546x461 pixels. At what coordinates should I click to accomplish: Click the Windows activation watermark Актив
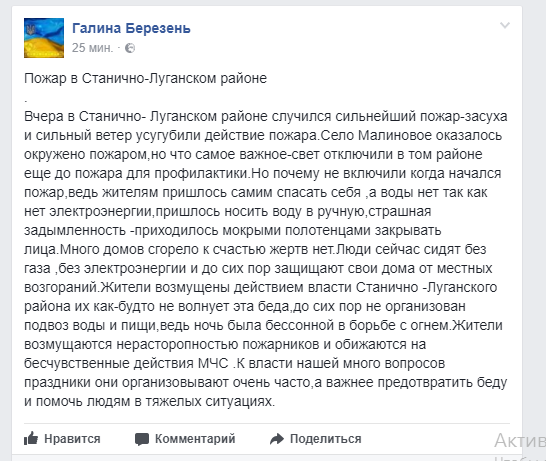pyautogui.click(x=520, y=440)
